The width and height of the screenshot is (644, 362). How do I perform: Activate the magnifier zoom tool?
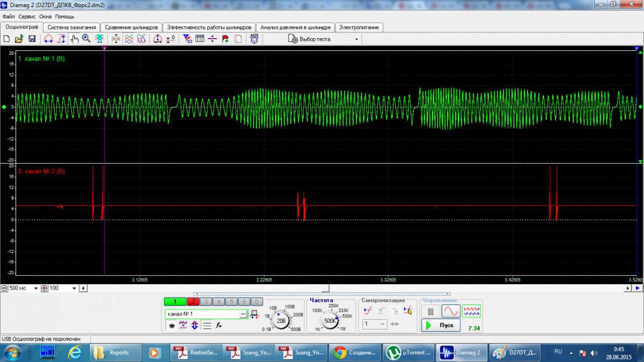[86, 39]
